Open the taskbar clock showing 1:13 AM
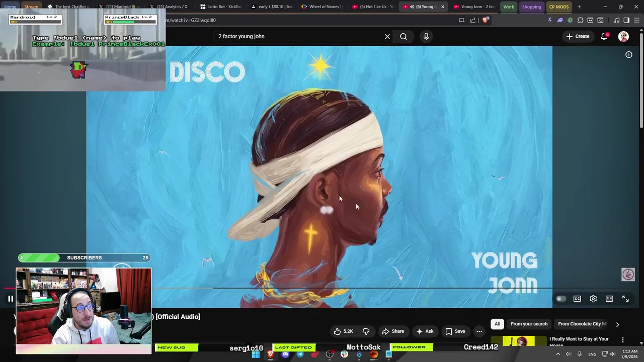 coord(629,354)
